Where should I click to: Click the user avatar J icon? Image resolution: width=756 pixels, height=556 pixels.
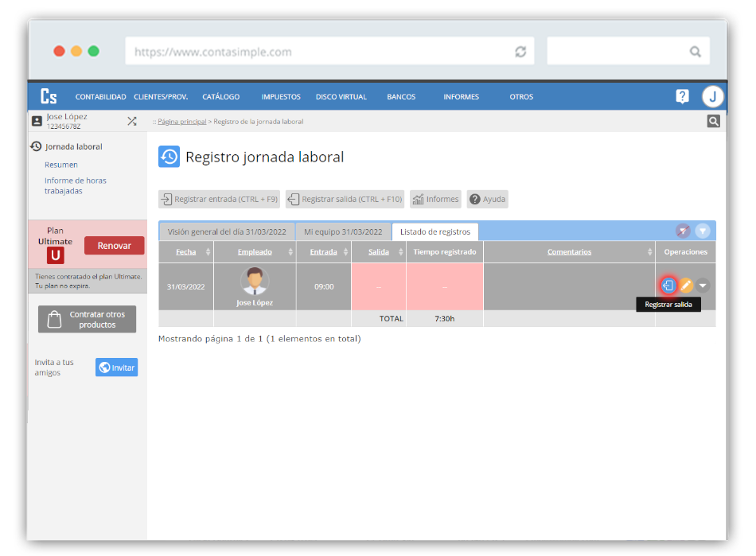tap(712, 96)
